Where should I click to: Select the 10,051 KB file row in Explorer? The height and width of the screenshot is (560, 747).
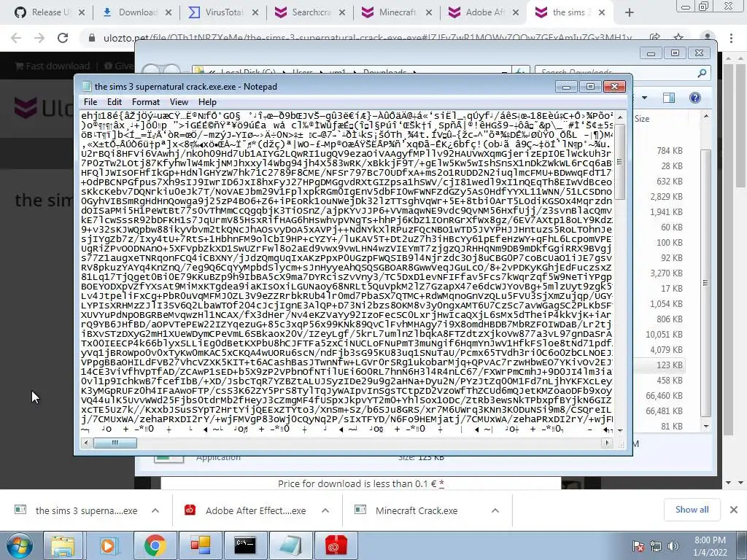(659, 334)
